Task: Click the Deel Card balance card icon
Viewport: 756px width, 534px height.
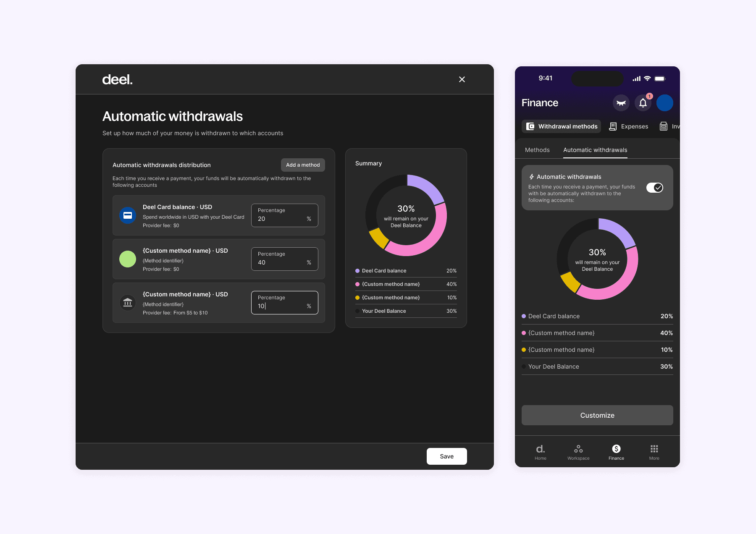Action: [x=128, y=215]
